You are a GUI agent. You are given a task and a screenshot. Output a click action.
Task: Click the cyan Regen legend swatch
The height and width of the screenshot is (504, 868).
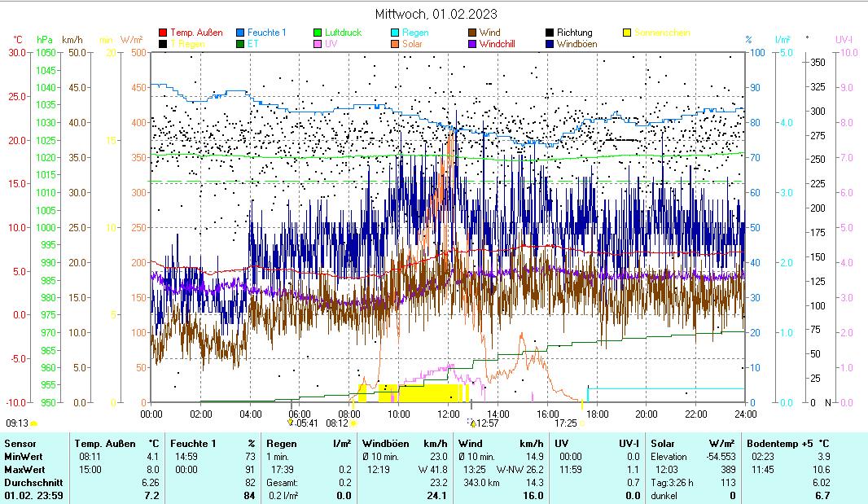(395, 33)
